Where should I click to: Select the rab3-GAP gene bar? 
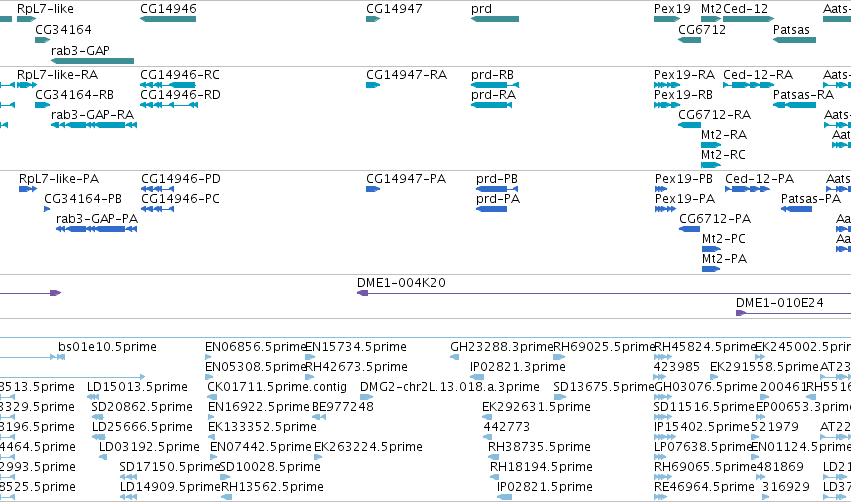pyautogui.click(x=92, y=61)
